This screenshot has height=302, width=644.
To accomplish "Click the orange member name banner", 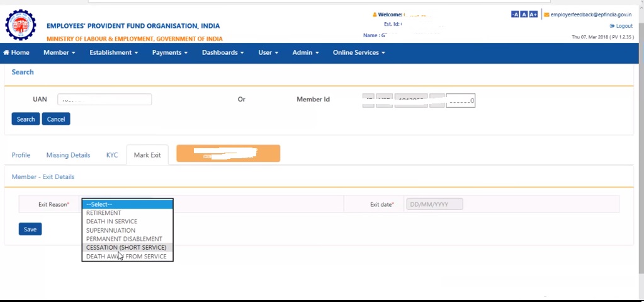I will point(229,153).
